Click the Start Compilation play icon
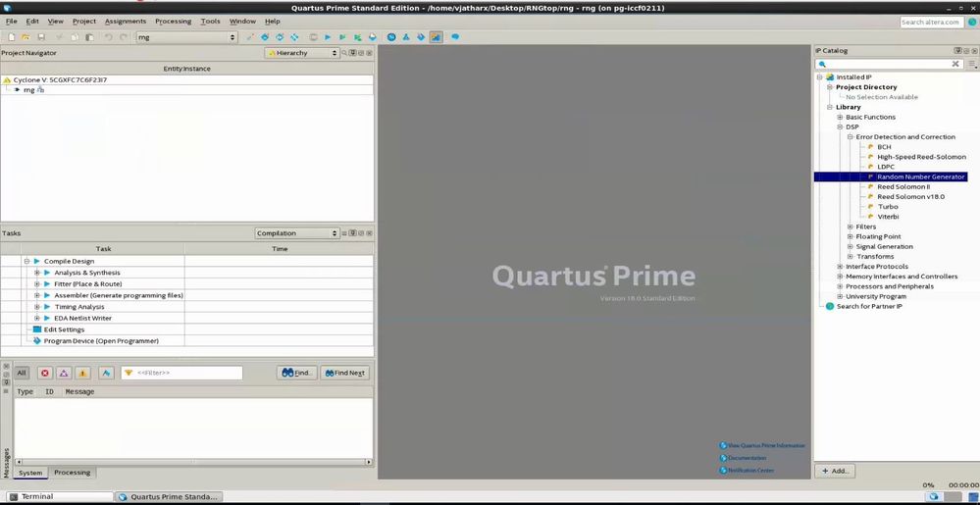This screenshot has height=505, width=980. pos(328,37)
